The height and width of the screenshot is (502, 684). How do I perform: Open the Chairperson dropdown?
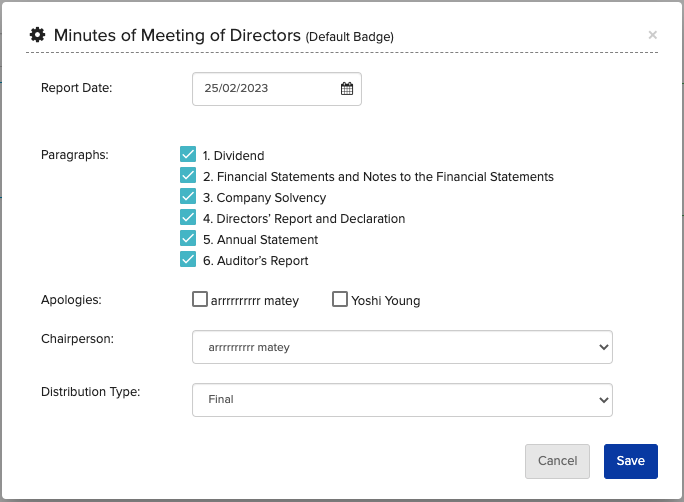402,347
